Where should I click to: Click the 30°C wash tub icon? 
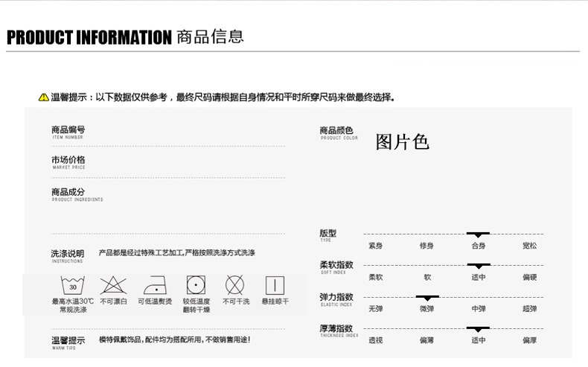(x=73, y=285)
